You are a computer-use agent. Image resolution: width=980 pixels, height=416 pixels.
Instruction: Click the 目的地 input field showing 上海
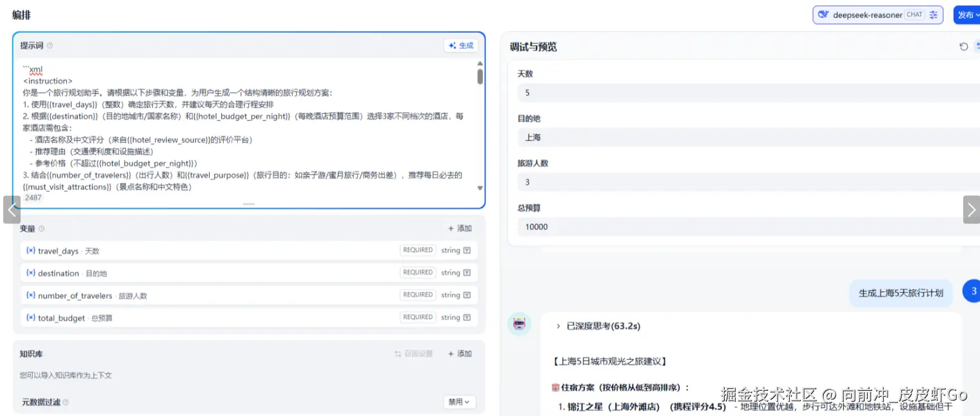tap(749, 137)
